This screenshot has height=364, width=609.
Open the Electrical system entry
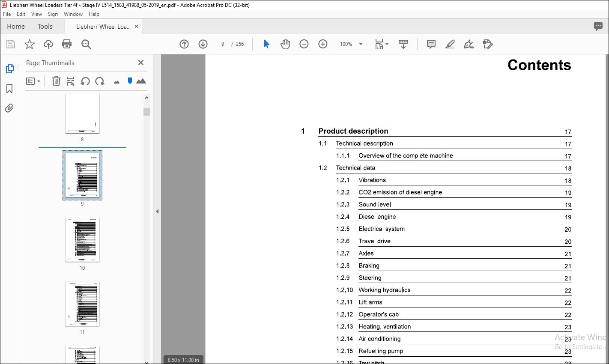(x=382, y=229)
